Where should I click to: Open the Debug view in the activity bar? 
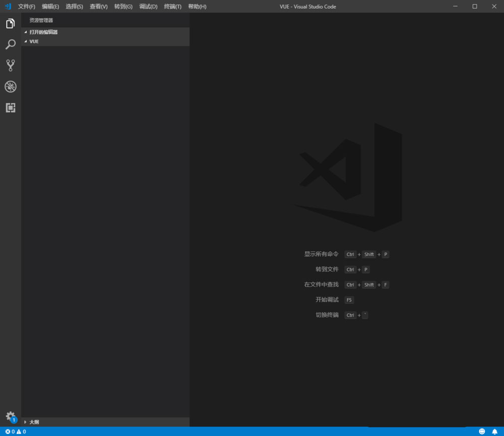coord(10,87)
